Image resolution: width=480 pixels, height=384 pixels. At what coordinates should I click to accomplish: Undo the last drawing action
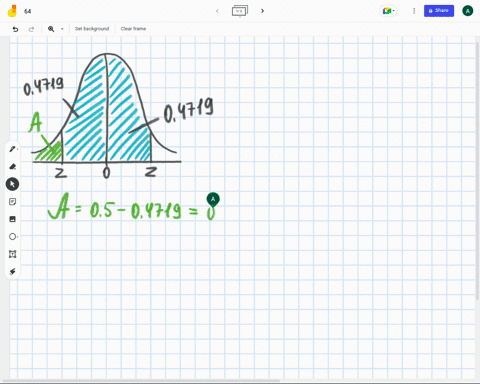(x=15, y=29)
